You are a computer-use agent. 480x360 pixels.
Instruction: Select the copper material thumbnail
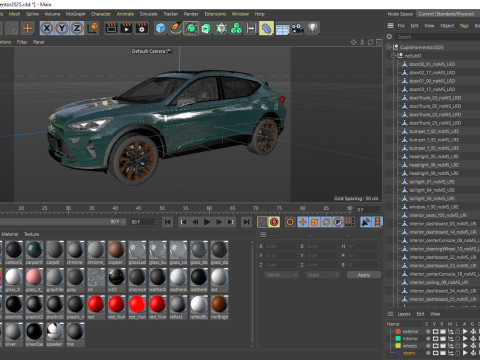[116, 250]
